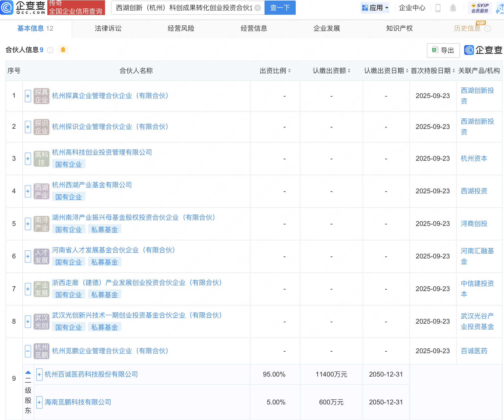
Task: Open 浔商创投 related institution link
Action: tap(474, 224)
